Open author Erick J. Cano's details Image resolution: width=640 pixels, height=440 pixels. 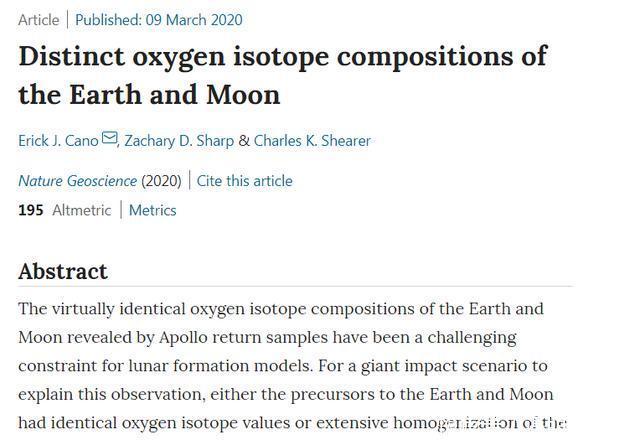[x=58, y=141]
